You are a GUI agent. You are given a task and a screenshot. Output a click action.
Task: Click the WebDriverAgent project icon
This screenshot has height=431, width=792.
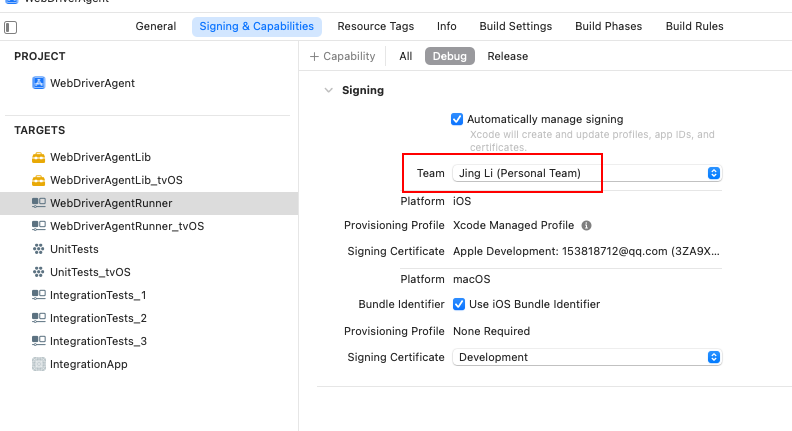[38, 83]
